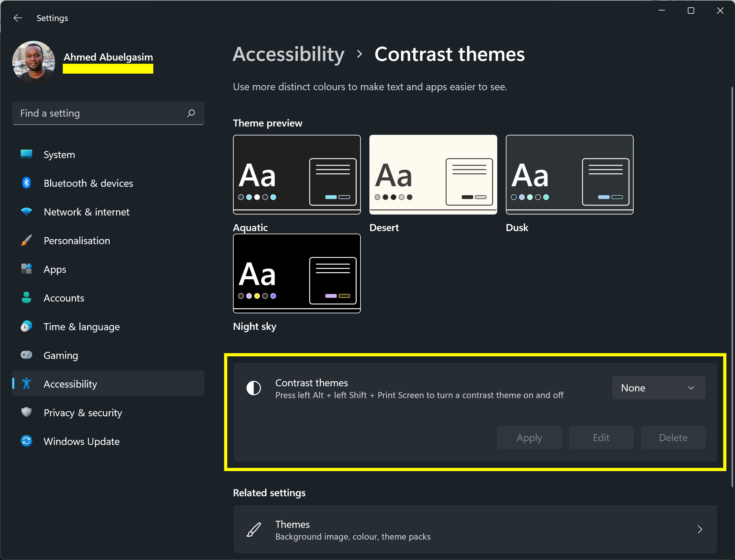Click the search magnifier icon
This screenshot has height=560, width=735.
[191, 113]
